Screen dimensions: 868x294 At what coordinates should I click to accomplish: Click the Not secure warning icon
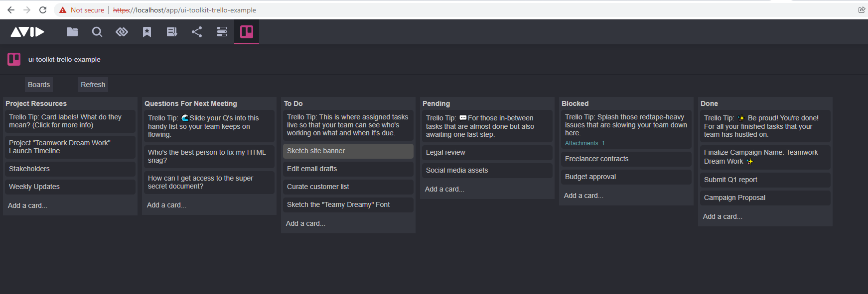pyautogui.click(x=63, y=10)
